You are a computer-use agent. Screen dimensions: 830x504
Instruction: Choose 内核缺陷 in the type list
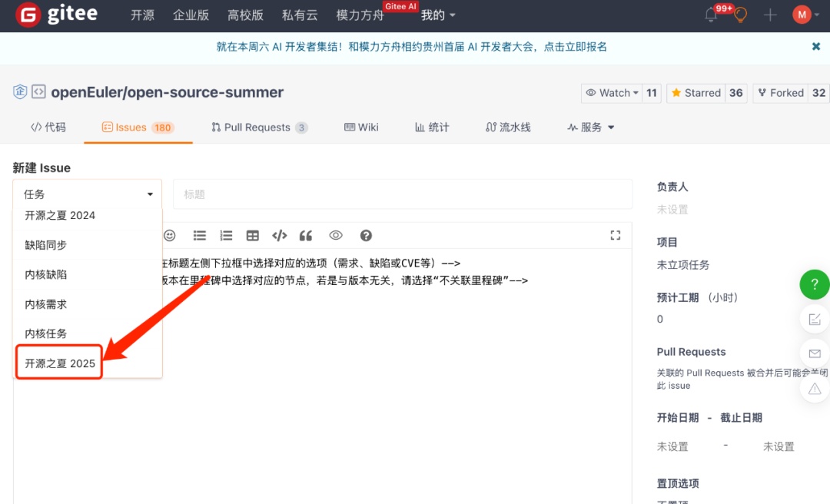[46, 274]
